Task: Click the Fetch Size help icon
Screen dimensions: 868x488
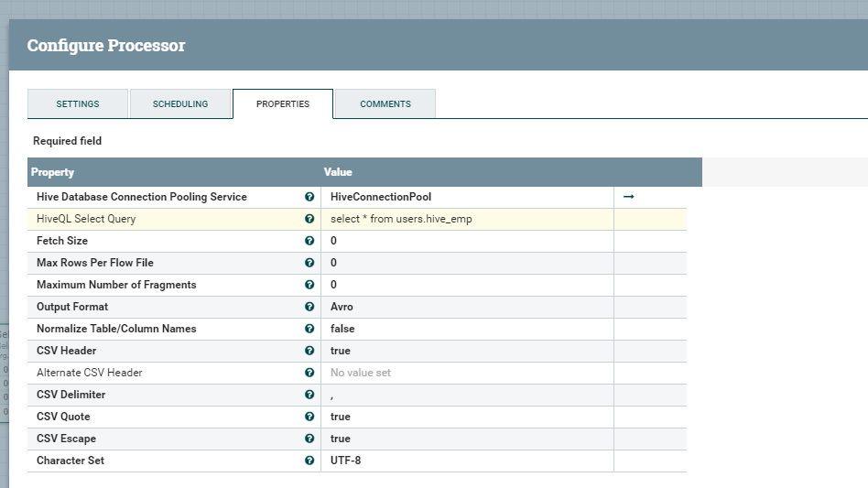Action: point(309,241)
